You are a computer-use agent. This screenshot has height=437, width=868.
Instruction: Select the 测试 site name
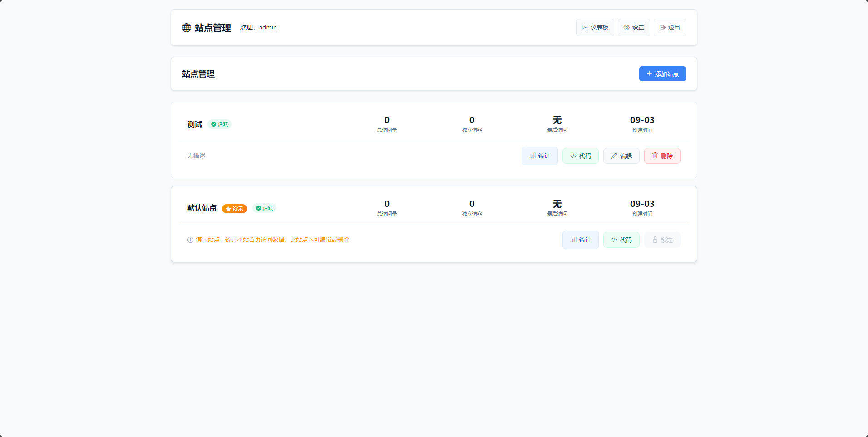tap(195, 124)
